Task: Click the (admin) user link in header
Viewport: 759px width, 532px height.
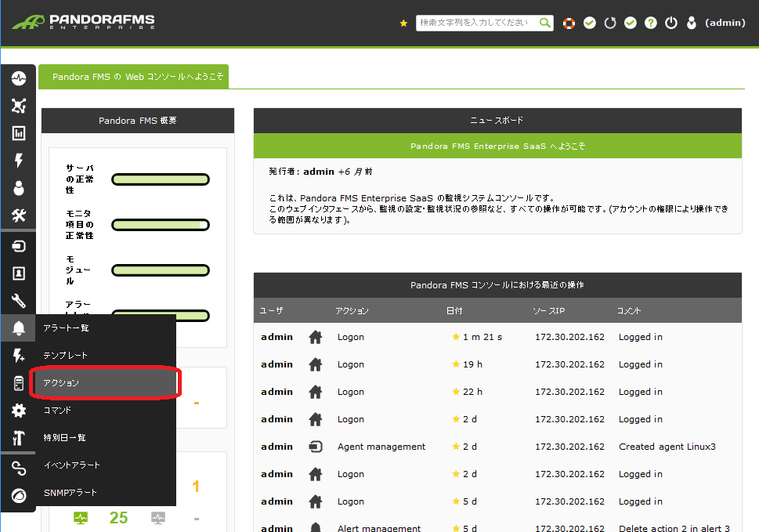Action: point(725,23)
